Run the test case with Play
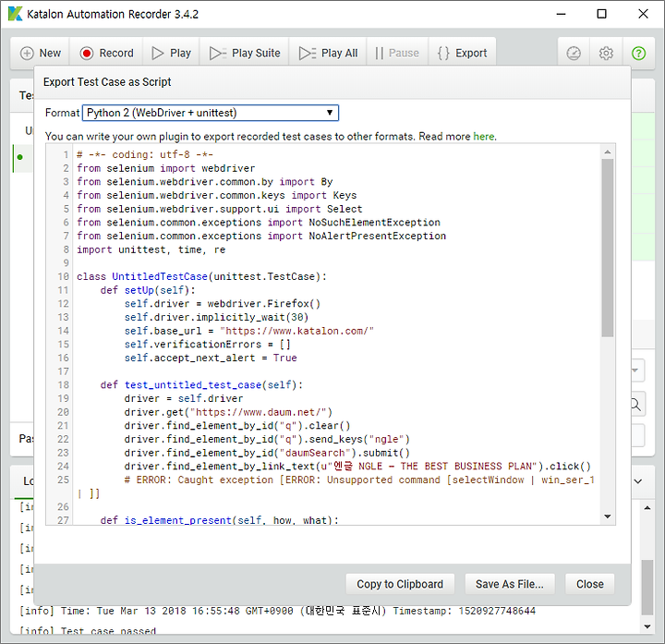Viewport: 665px width, 644px height. pos(172,53)
